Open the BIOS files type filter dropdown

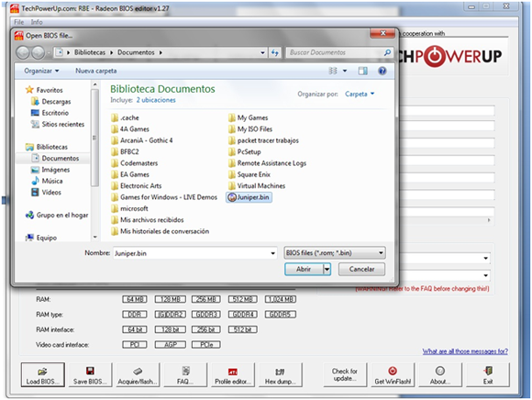(x=334, y=253)
